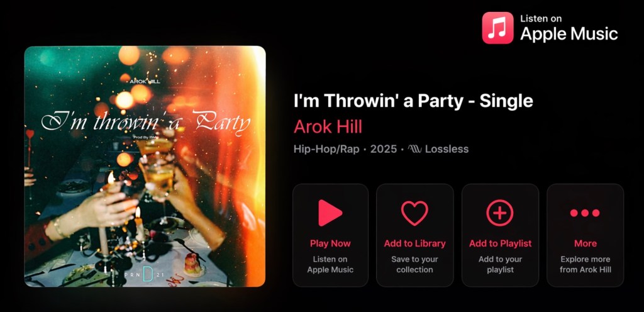Click the Lossless quality label
The width and height of the screenshot is (644, 312).
point(447,149)
